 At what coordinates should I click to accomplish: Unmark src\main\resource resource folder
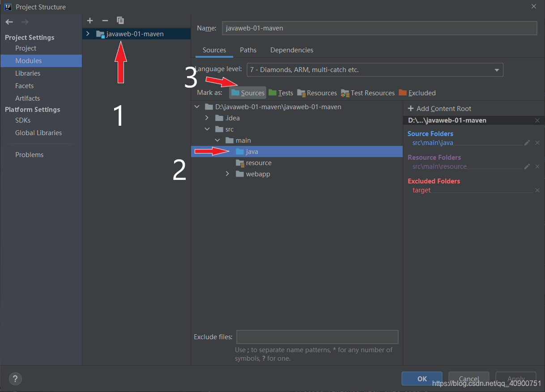tap(537, 166)
